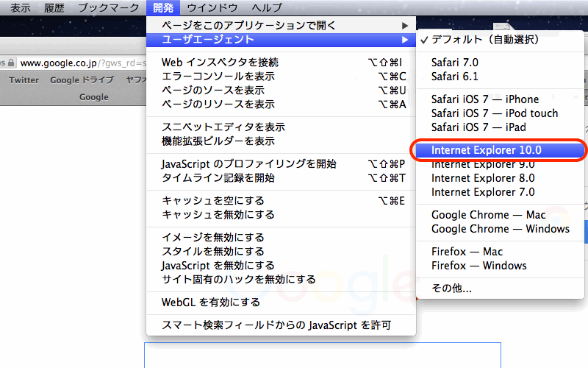
Task: Open the その他... user agent option
Action: 451,289
